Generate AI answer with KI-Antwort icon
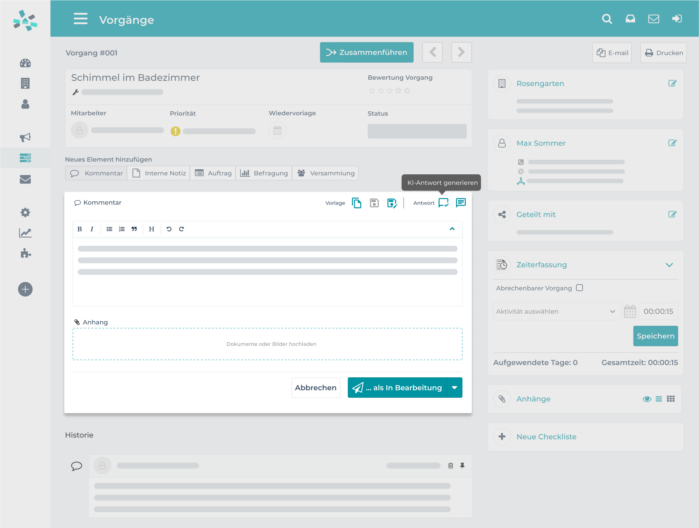 [443, 203]
